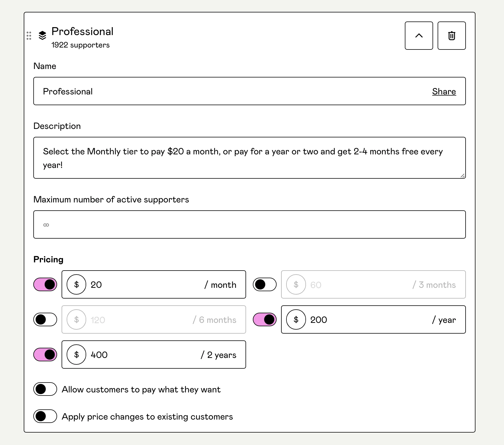Click dollar icon in monthly price field
Screen dimensions: 504x445
click(x=76, y=284)
